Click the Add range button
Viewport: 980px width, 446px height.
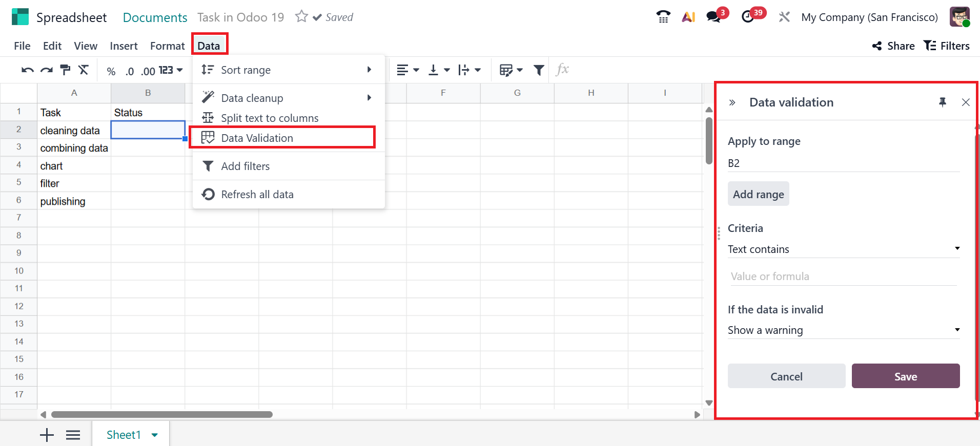(759, 194)
